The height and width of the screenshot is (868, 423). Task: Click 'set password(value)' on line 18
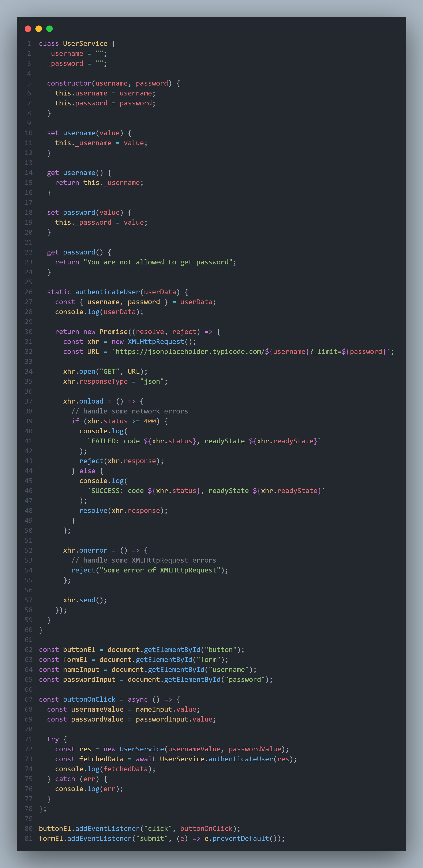point(85,213)
